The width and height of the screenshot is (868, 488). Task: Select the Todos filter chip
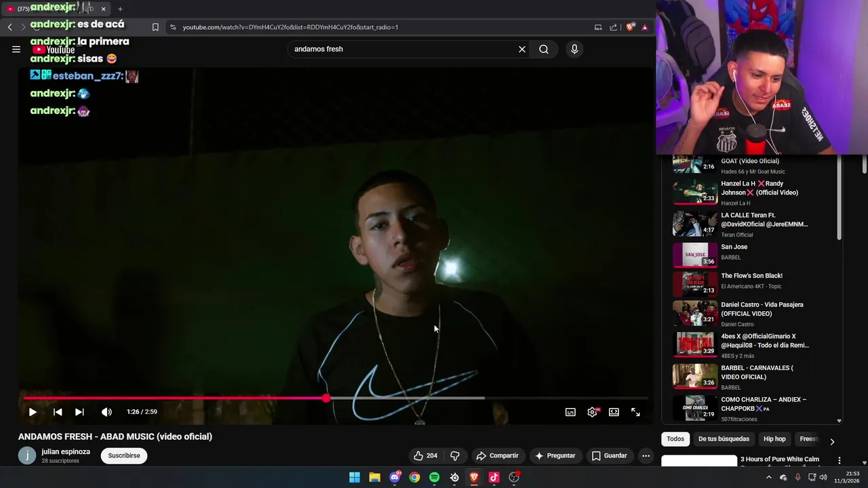[x=675, y=439]
